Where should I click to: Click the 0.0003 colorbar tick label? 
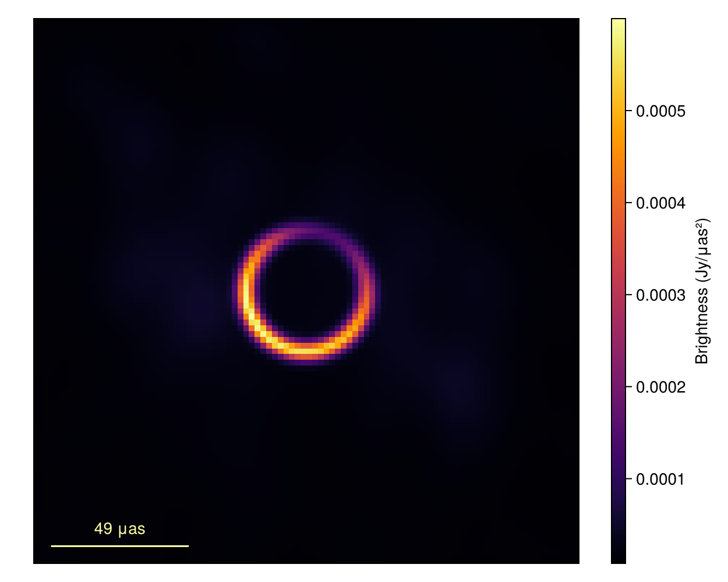pos(660,295)
